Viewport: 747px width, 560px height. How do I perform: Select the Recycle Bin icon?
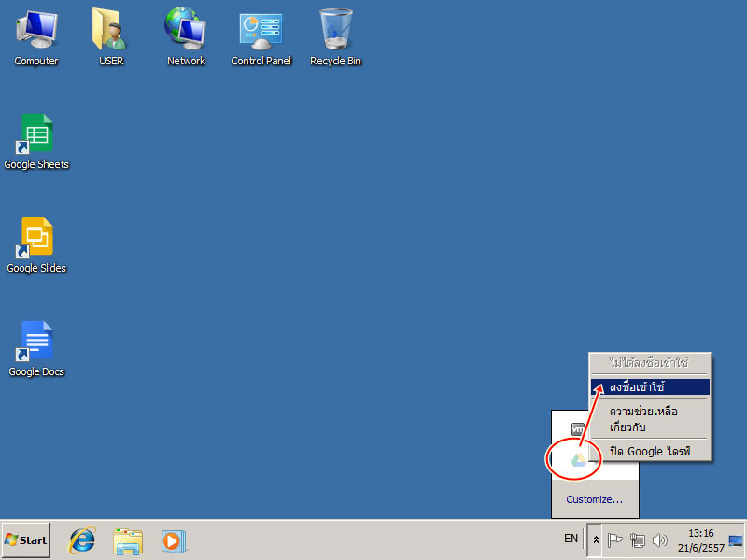(335, 37)
